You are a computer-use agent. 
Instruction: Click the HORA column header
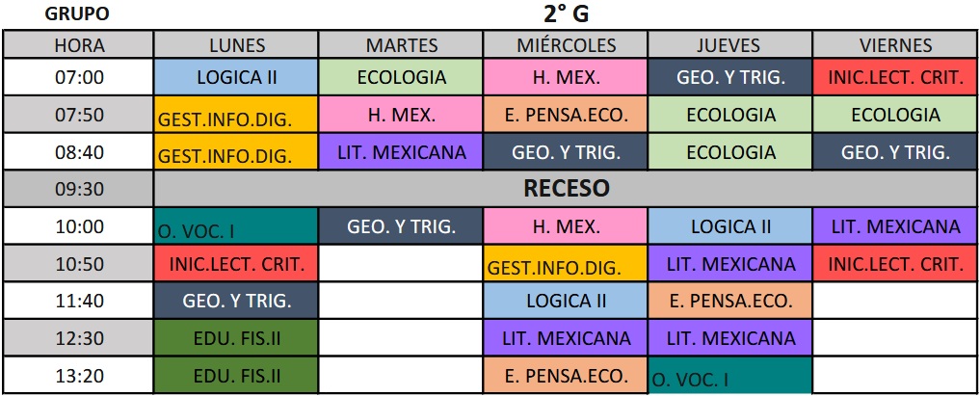click(79, 45)
